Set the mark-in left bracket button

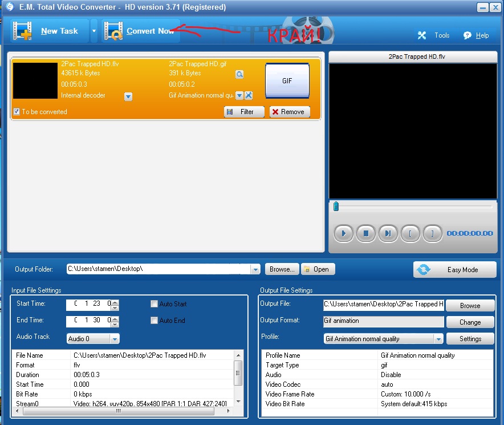click(410, 233)
